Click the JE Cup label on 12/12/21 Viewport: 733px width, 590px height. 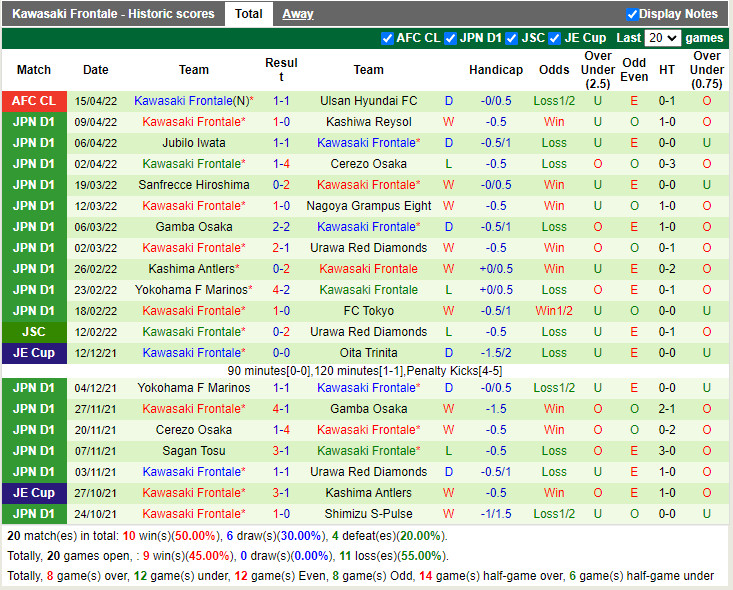[34, 353]
